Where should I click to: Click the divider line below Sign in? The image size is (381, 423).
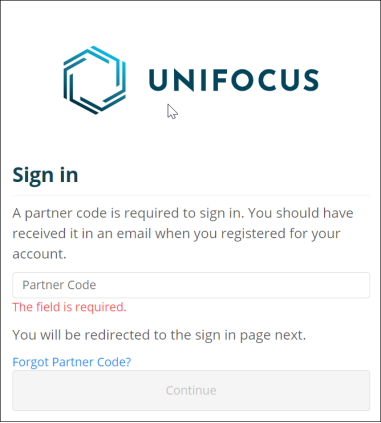[x=191, y=195]
